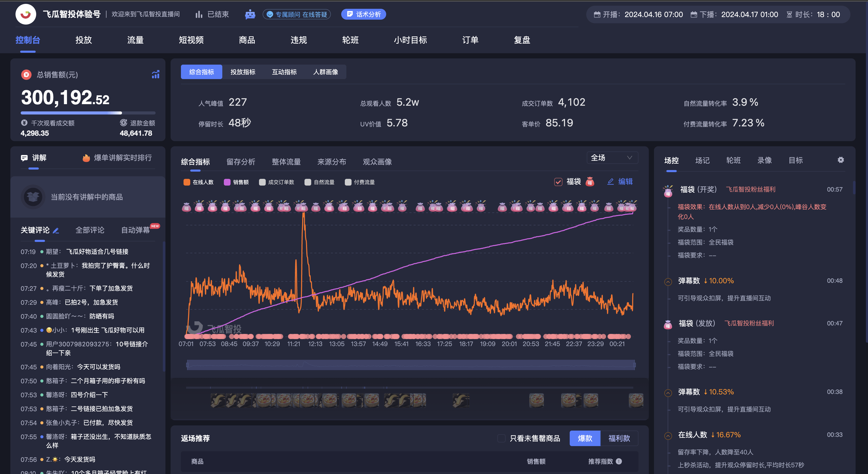Go to the 短视频 tab
This screenshot has width=868, height=474.
pyautogui.click(x=191, y=40)
